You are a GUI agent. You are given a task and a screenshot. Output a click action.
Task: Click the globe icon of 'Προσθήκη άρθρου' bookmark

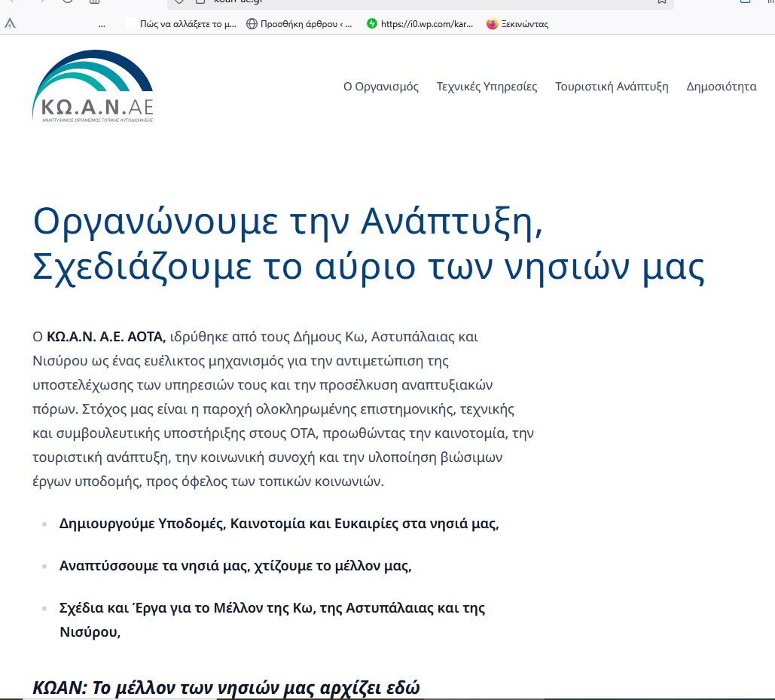(x=252, y=23)
